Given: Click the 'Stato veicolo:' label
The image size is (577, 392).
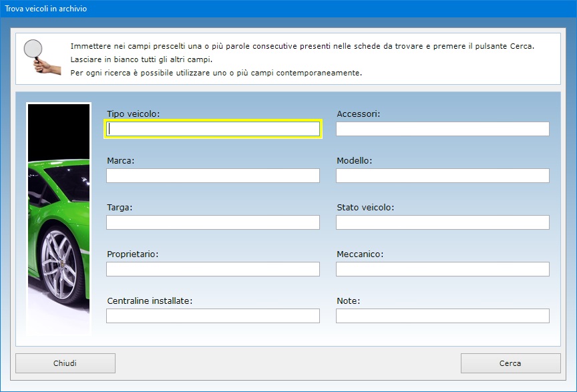Looking at the screenshot, I should pyautogui.click(x=365, y=208).
